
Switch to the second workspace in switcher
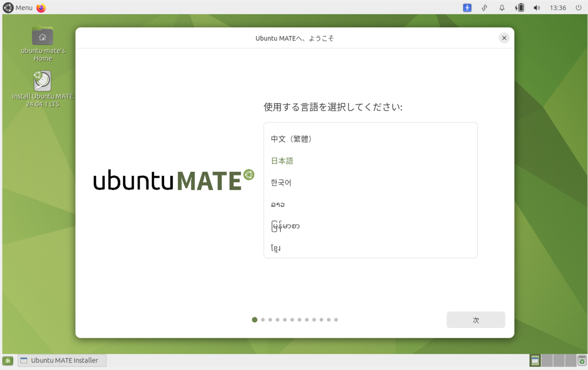pos(547,361)
